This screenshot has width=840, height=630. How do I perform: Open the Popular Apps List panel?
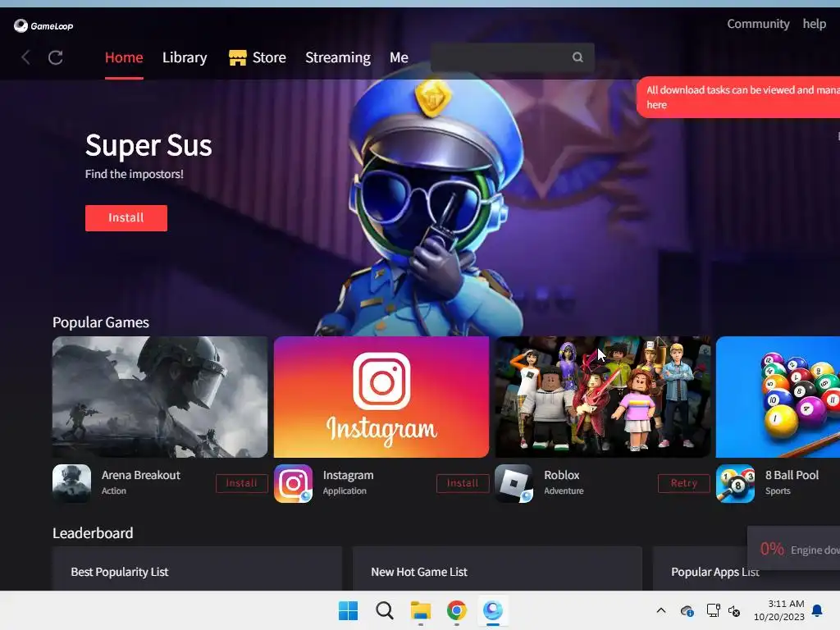coord(746,569)
